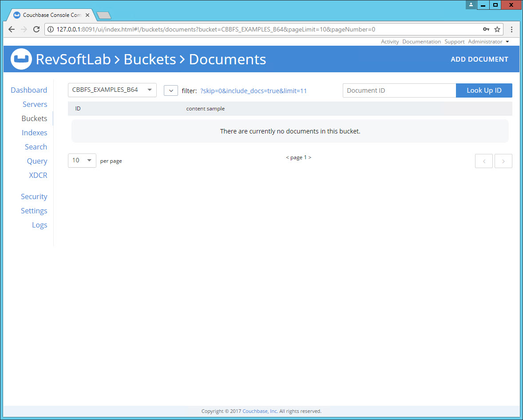Open a new browser tab

pyautogui.click(x=104, y=16)
